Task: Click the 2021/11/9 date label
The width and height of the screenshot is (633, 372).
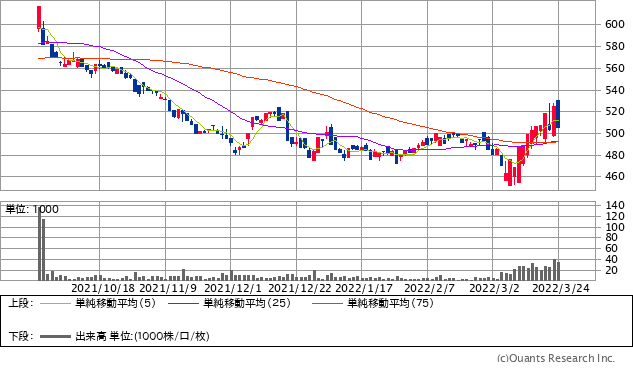Action: [x=168, y=288]
